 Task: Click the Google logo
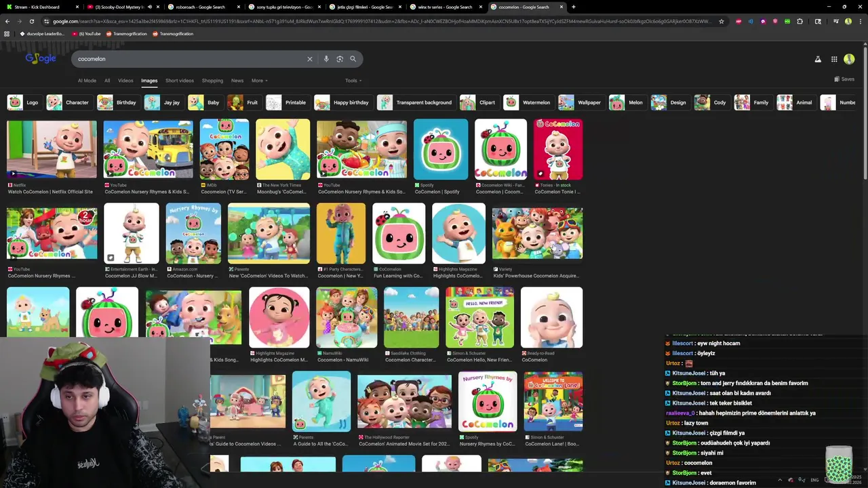41,58
